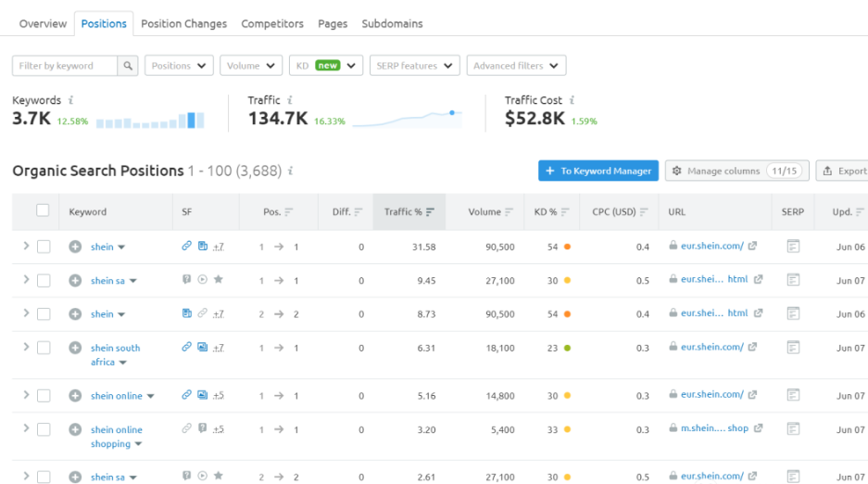868x484 pixels.
Task: Check the select-all checkbox in table header
Action: (x=43, y=210)
